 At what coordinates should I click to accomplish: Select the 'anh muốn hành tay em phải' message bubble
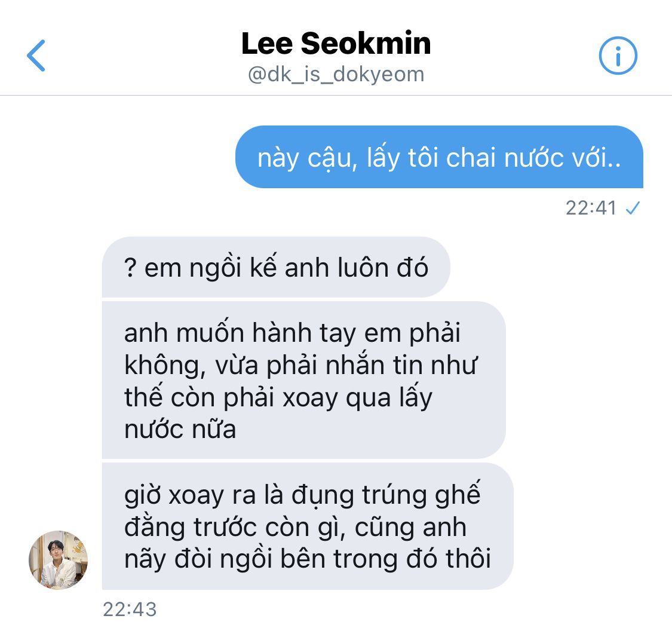point(304,380)
